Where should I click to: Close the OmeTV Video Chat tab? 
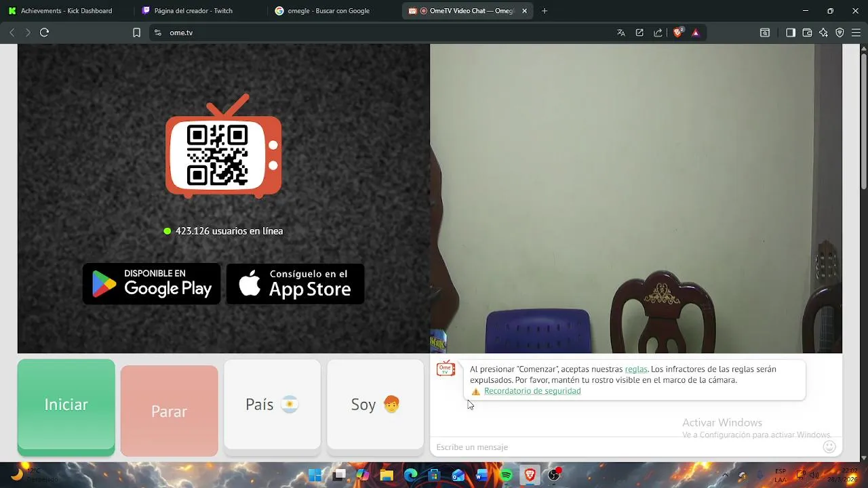point(524,11)
